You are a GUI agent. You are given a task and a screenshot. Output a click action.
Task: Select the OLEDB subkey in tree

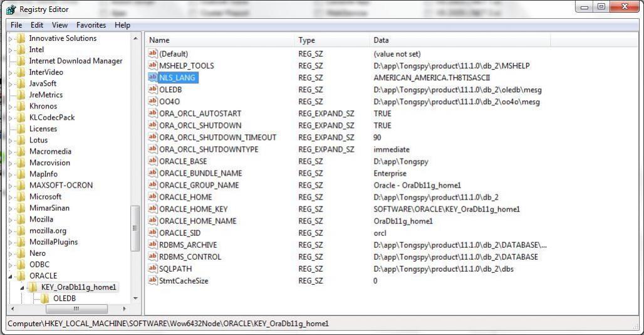point(65,299)
